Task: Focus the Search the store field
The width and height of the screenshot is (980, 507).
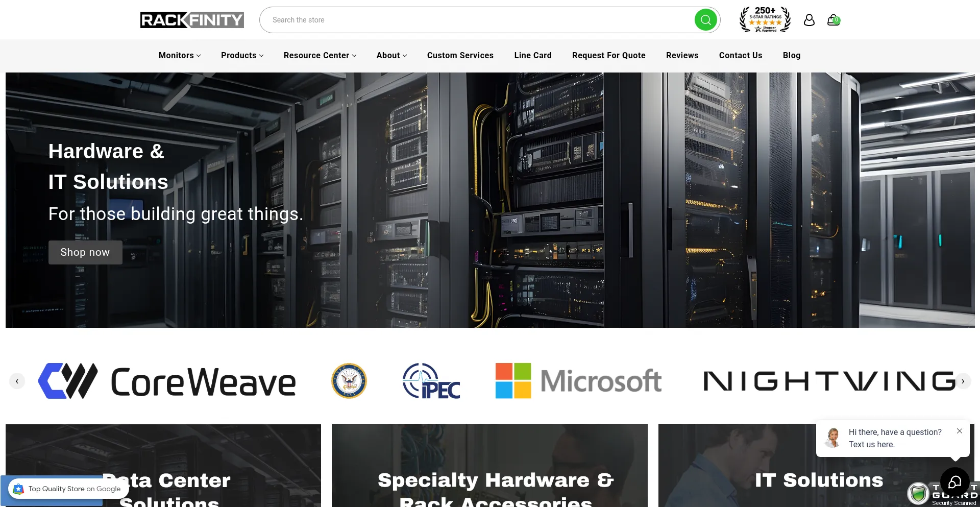Action: click(475, 20)
